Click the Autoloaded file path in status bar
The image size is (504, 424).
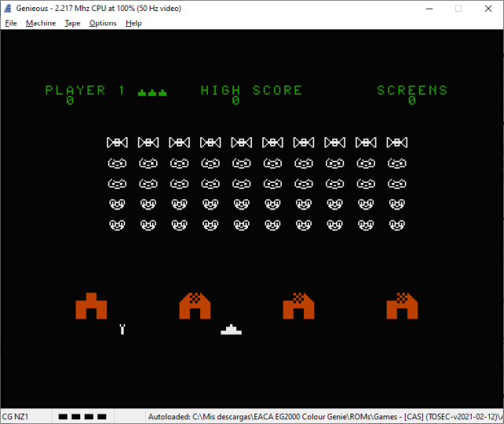pyautogui.click(x=325, y=417)
